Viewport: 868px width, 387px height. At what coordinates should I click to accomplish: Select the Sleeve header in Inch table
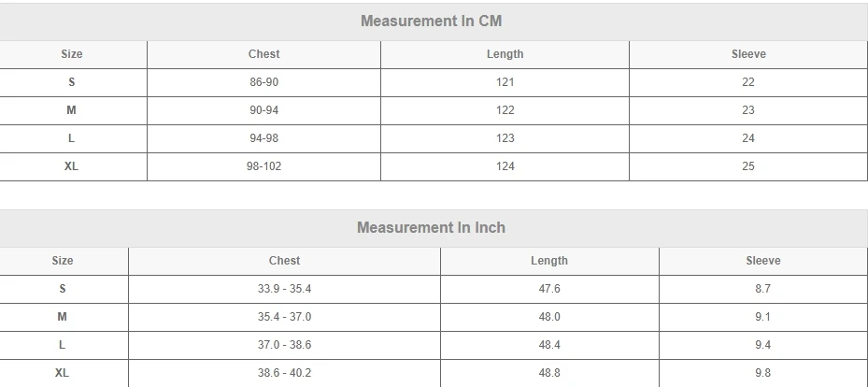pos(762,261)
